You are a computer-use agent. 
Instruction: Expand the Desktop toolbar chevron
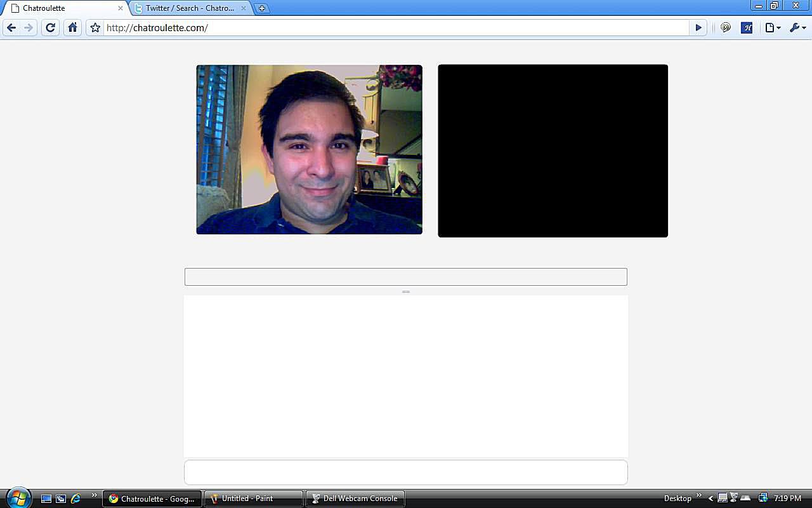700,495
